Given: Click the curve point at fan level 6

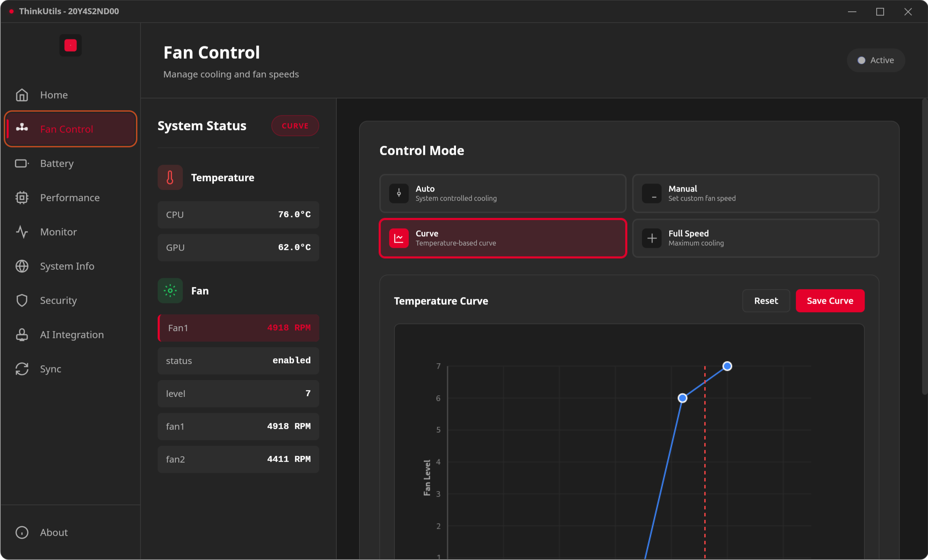Looking at the screenshot, I should tap(682, 398).
